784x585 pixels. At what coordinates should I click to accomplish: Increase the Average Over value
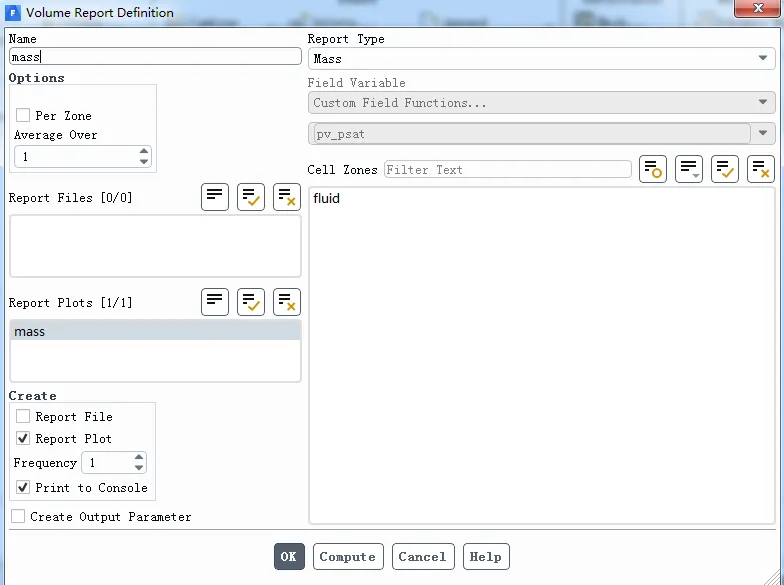[x=144, y=152]
